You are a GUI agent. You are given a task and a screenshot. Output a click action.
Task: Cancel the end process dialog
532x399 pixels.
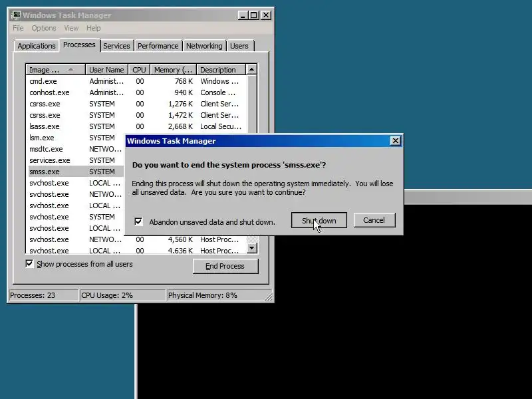tap(374, 220)
